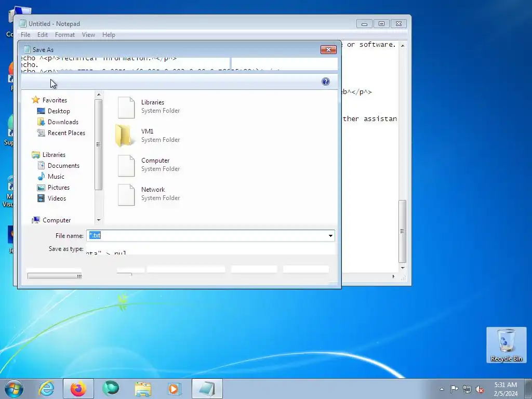The image size is (532, 399).
Task: Open Music library in navigation pane
Action: tap(56, 177)
